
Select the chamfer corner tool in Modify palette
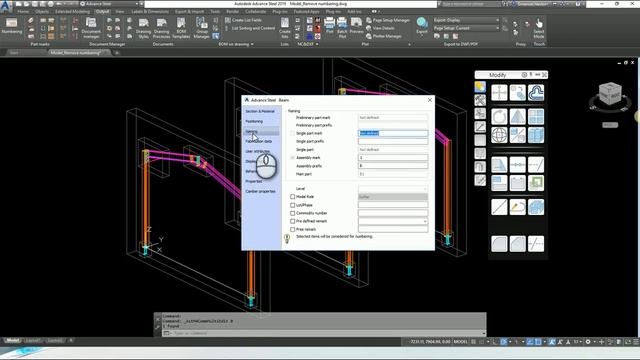(518, 244)
